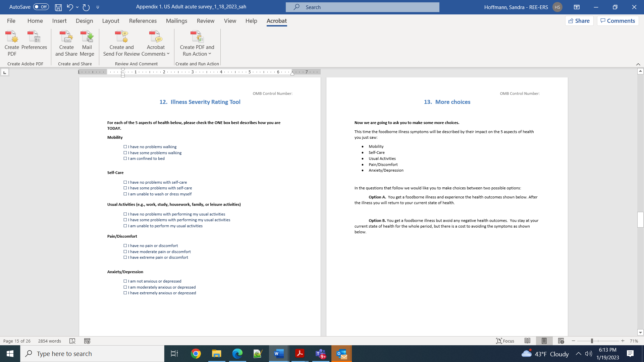Check 'I am confined to bed' box
This screenshot has height=362, width=644.
click(x=125, y=159)
